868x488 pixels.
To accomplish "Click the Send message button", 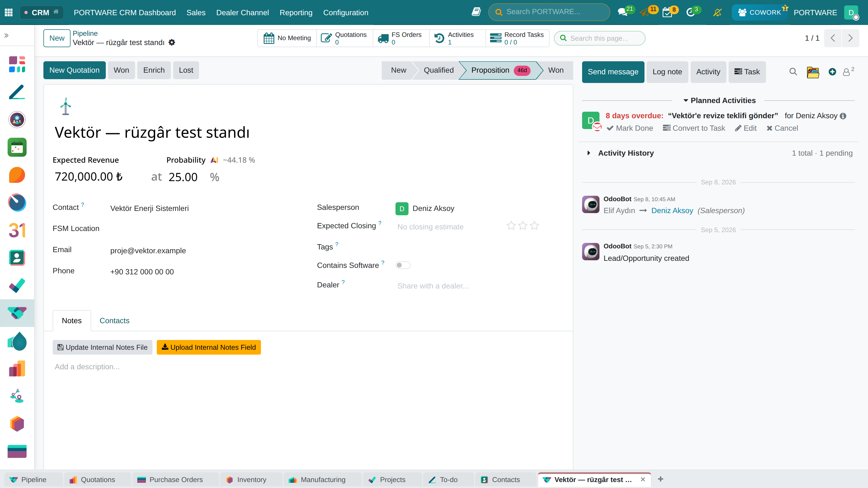I will pyautogui.click(x=613, y=72).
